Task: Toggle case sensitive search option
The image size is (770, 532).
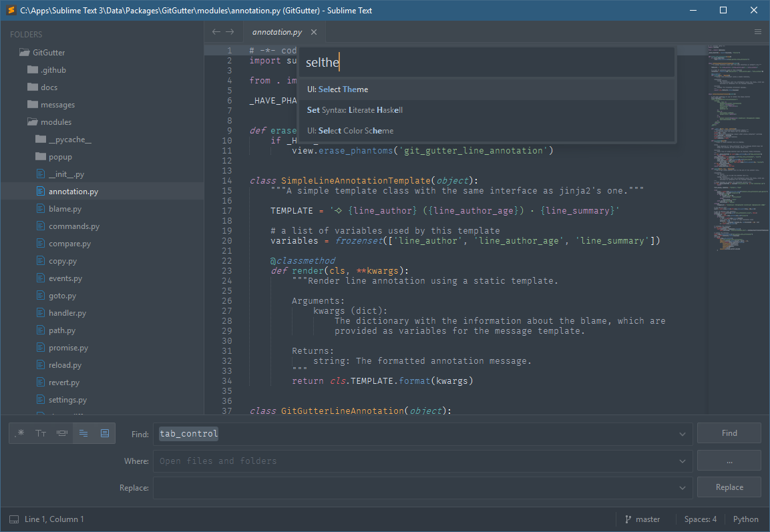Action: pyautogui.click(x=41, y=433)
